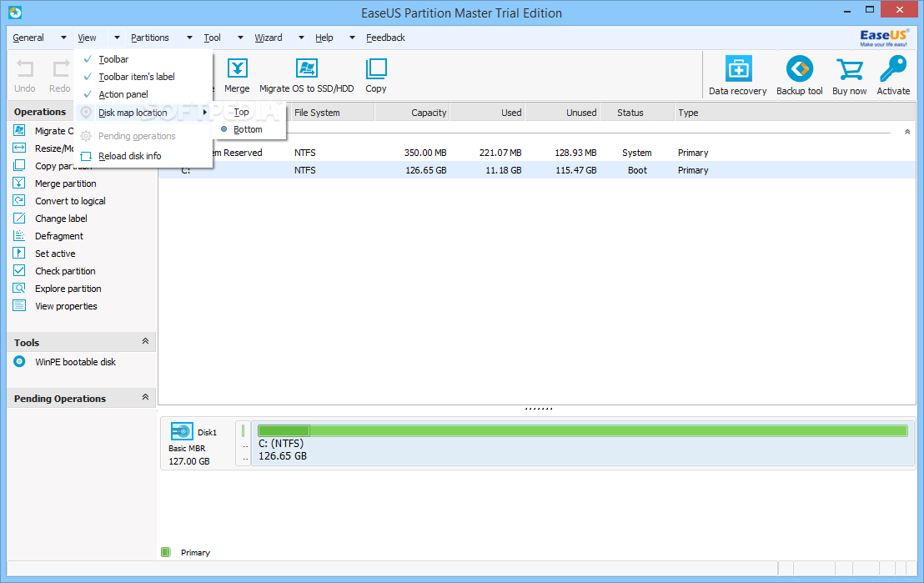Open the General menu dropdown arrow
This screenshot has height=583, width=924.
click(63, 38)
